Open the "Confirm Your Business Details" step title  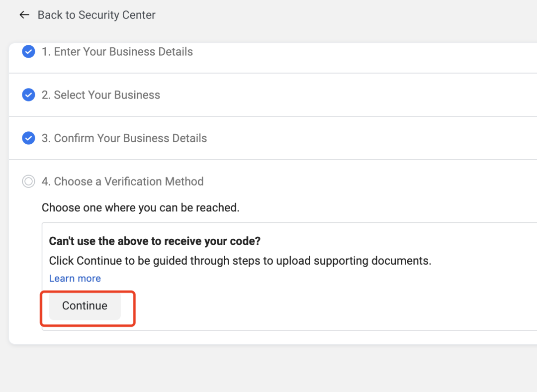click(124, 138)
